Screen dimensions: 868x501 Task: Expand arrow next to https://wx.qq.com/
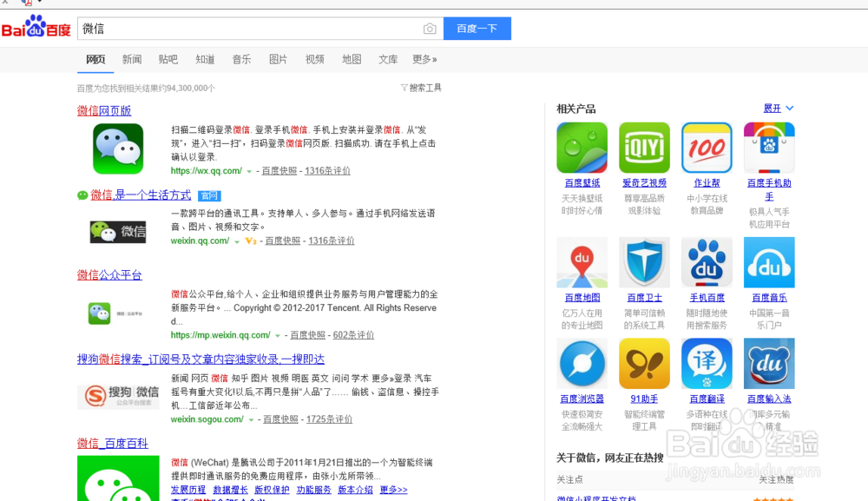[249, 172]
